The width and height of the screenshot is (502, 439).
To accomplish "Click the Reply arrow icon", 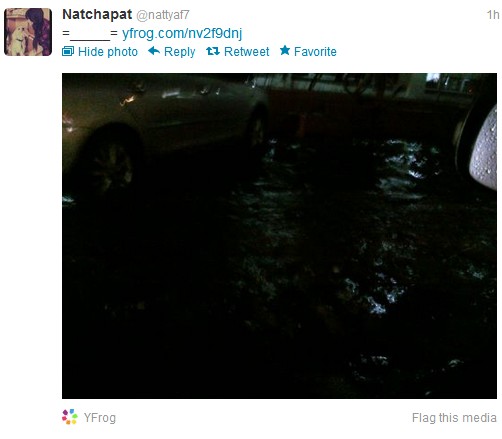I will tap(154, 51).
